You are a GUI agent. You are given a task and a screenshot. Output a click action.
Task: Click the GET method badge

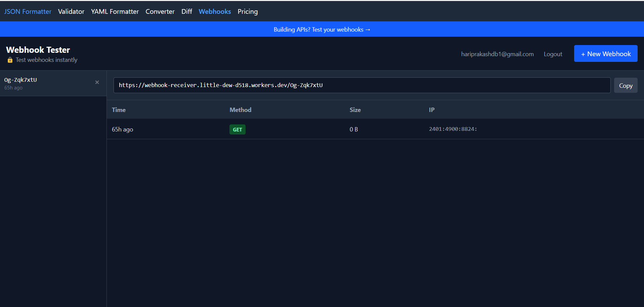237,129
